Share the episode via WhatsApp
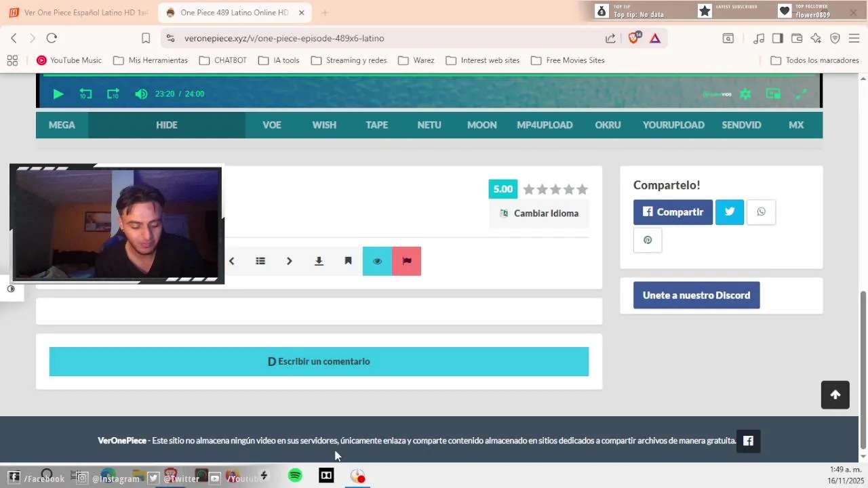The width and height of the screenshot is (868, 488). tap(761, 212)
